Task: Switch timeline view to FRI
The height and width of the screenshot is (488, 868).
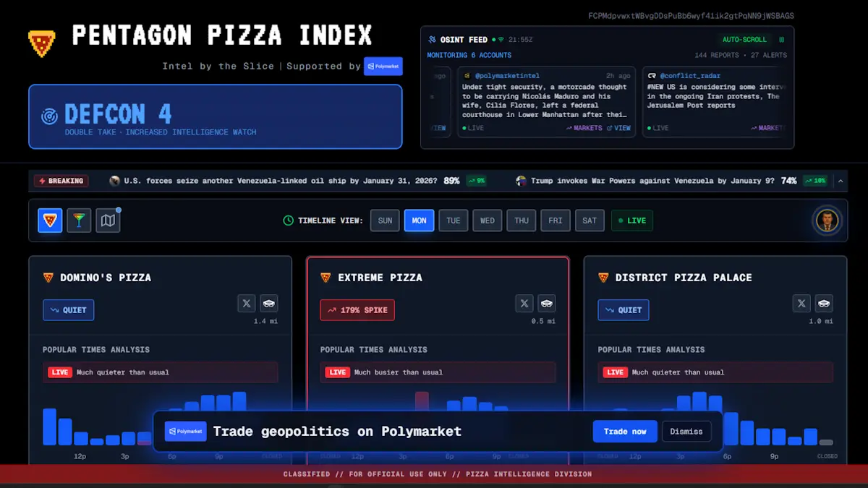Action: click(x=556, y=221)
